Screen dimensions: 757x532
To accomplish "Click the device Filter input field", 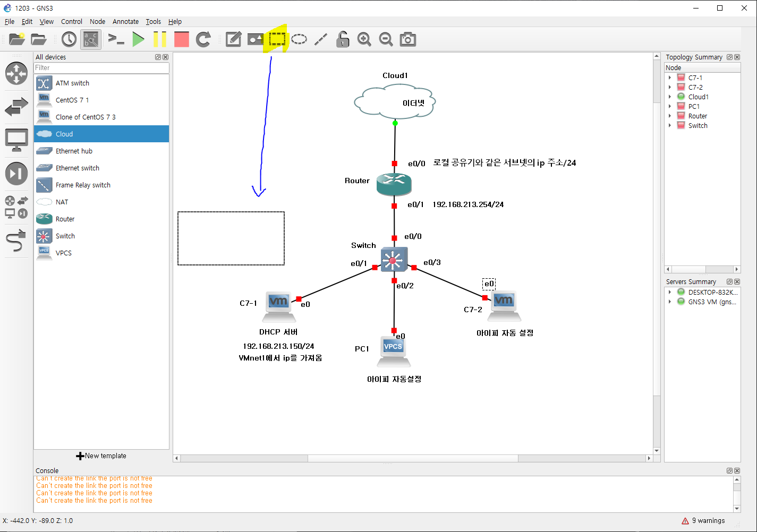I will pyautogui.click(x=101, y=68).
